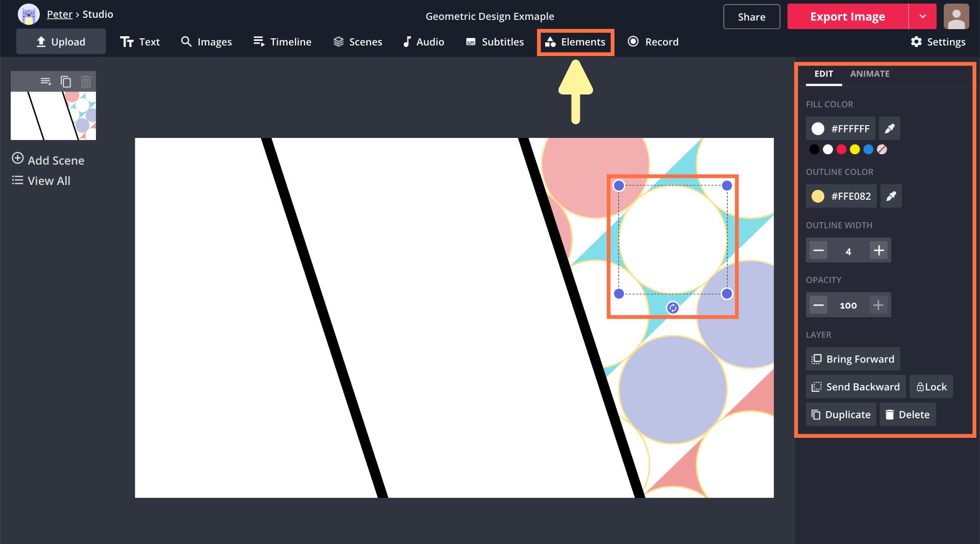Open the Audio menu

(x=423, y=42)
